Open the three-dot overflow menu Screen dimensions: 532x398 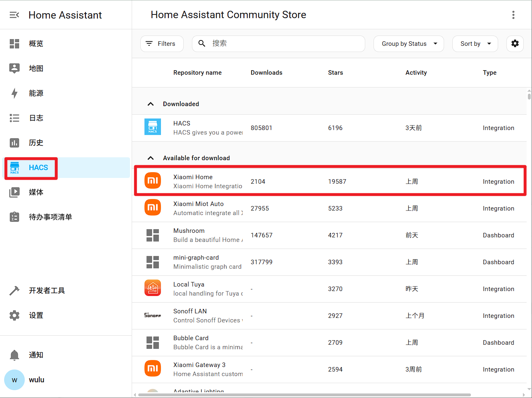(513, 15)
